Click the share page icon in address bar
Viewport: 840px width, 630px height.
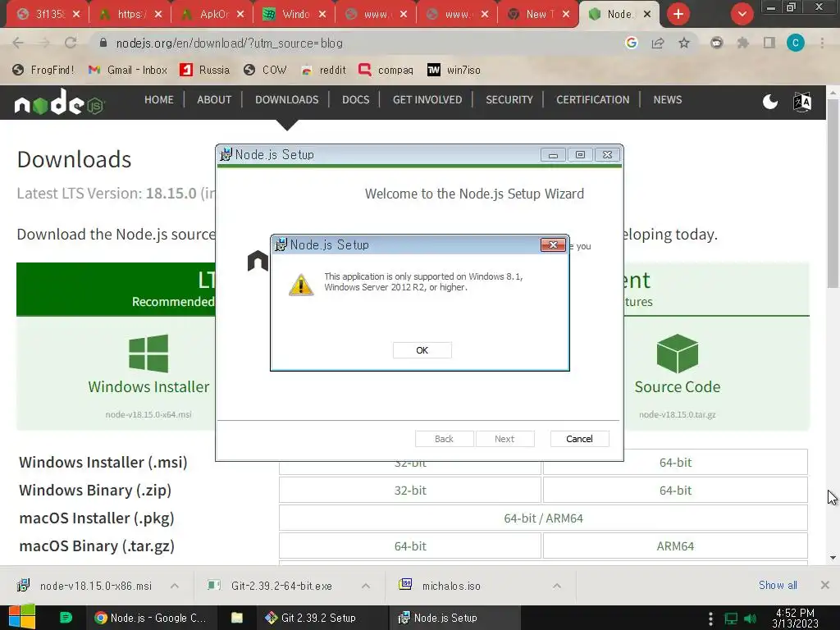(x=658, y=43)
